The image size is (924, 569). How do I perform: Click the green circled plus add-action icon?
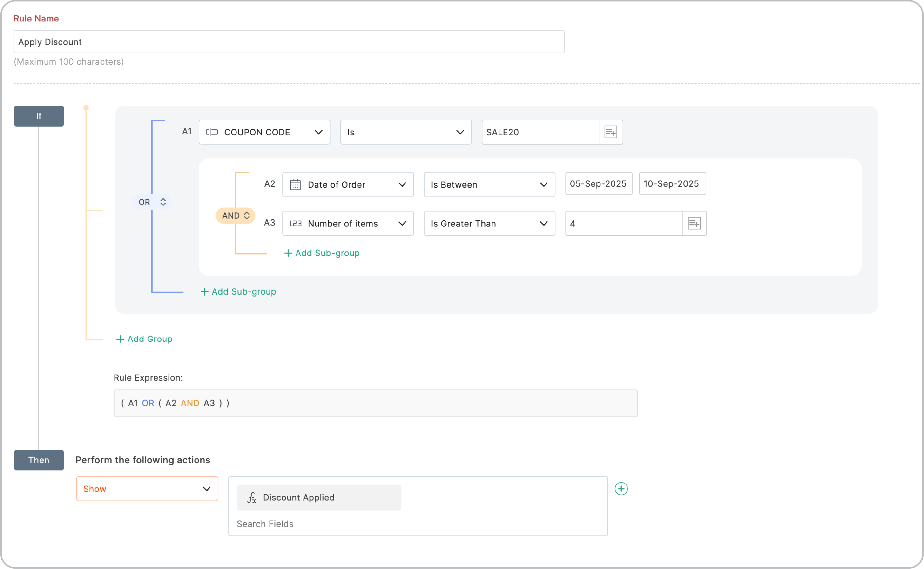621,489
